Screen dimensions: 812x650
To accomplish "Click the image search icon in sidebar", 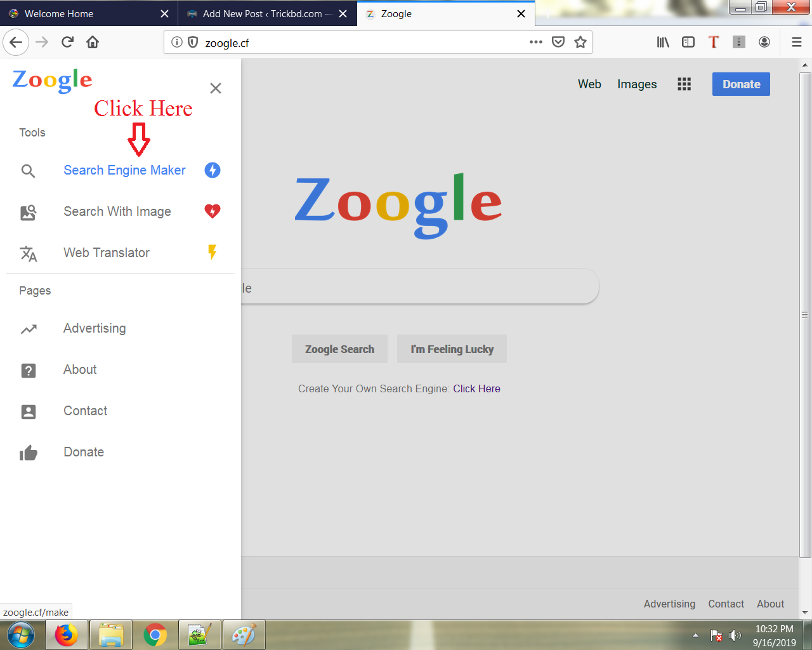I will pos(28,212).
